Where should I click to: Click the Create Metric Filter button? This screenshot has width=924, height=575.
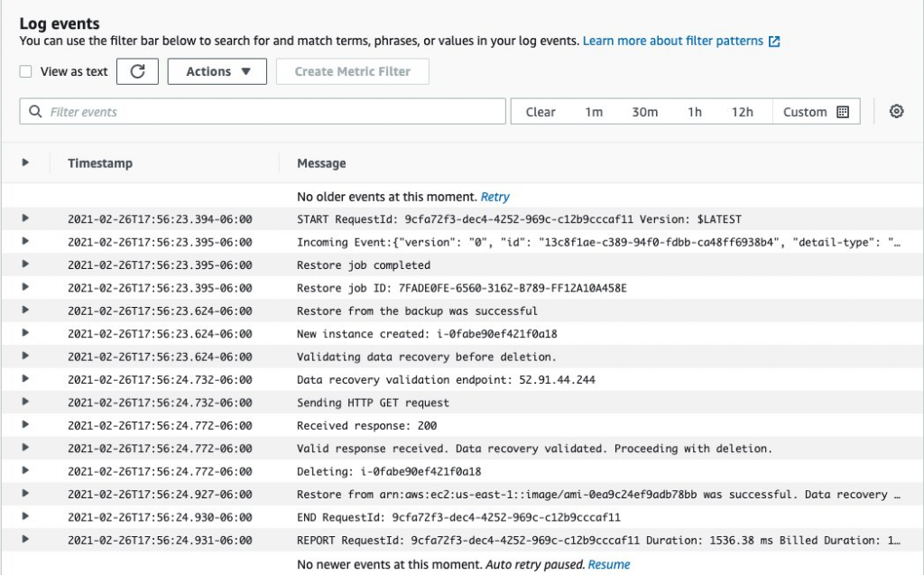(352, 70)
